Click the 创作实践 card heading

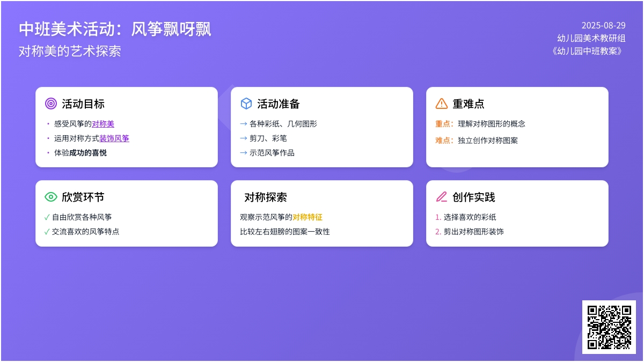tap(474, 197)
